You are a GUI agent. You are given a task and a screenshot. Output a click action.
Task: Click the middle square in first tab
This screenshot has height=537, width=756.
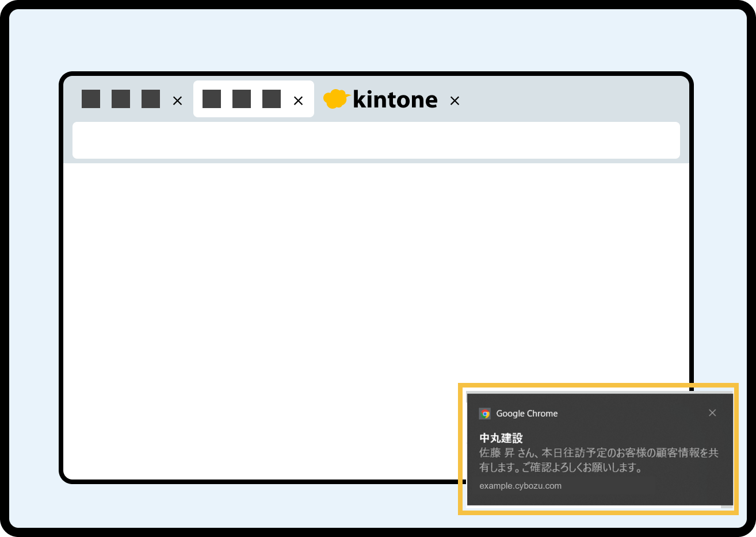click(121, 99)
